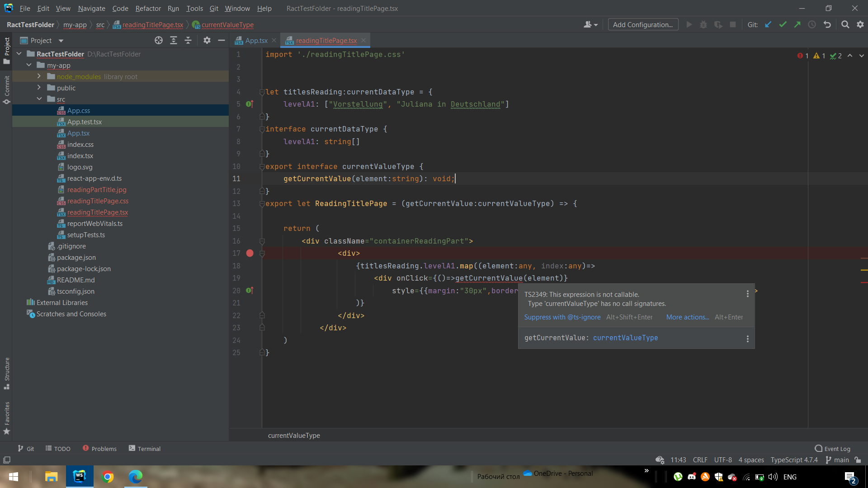Go to previous highlighted error arrow up
This screenshot has width=868, height=488.
tap(850, 56)
